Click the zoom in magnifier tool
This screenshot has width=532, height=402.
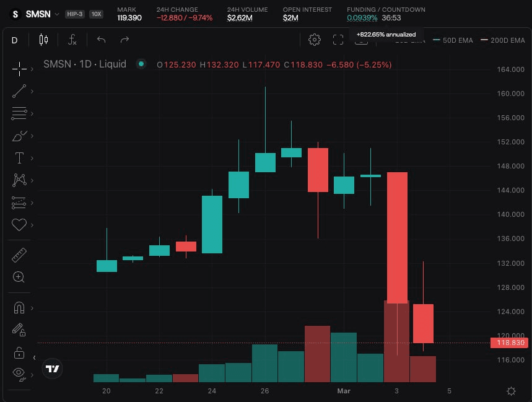click(19, 277)
